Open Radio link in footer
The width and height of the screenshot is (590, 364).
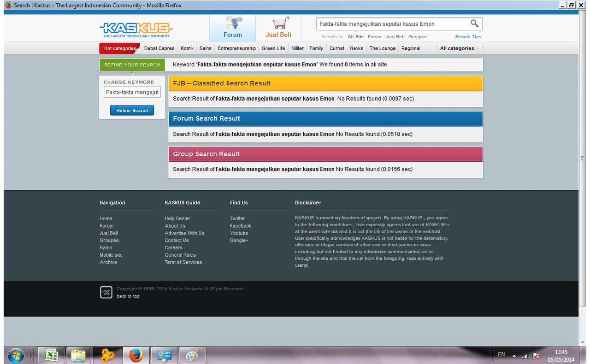[106, 248]
